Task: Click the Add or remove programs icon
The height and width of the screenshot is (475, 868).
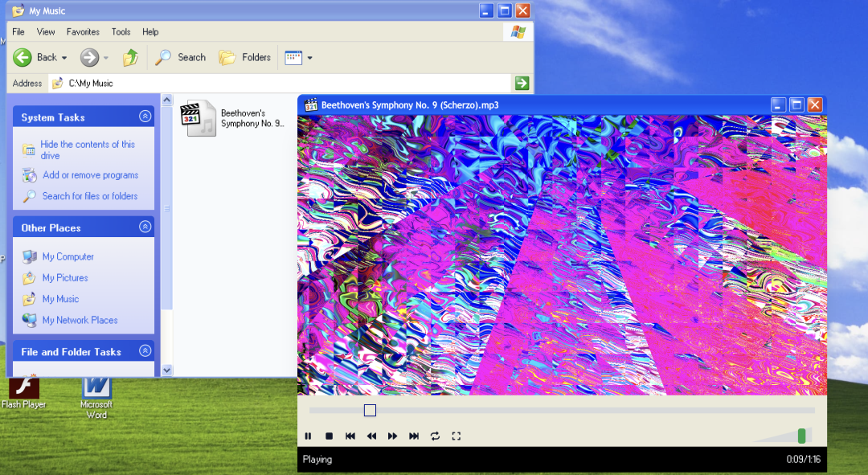Action: click(30, 175)
